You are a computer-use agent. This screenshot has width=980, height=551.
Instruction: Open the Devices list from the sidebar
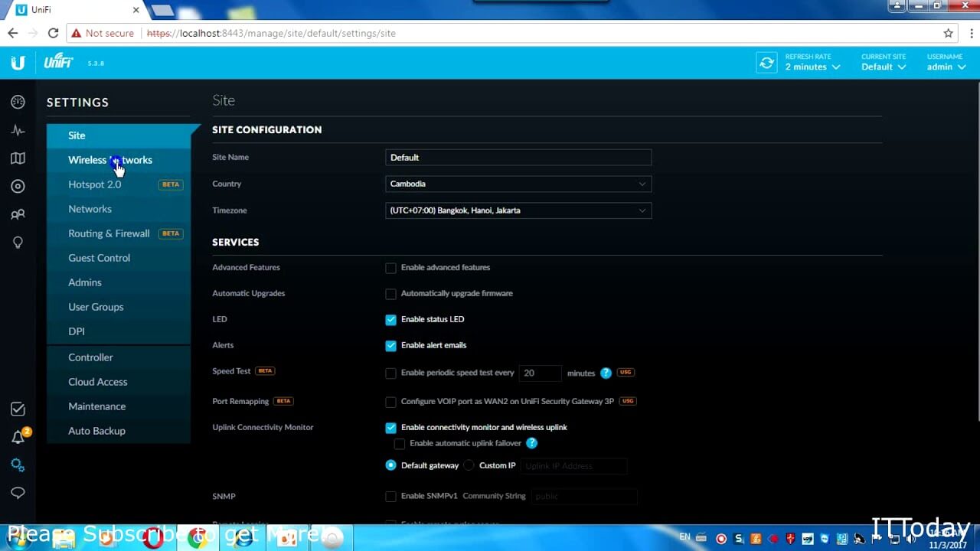(x=18, y=186)
